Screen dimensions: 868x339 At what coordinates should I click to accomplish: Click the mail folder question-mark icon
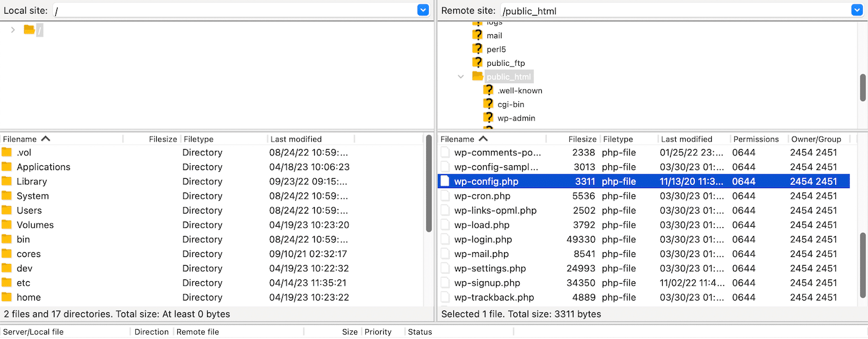(477, 35)
